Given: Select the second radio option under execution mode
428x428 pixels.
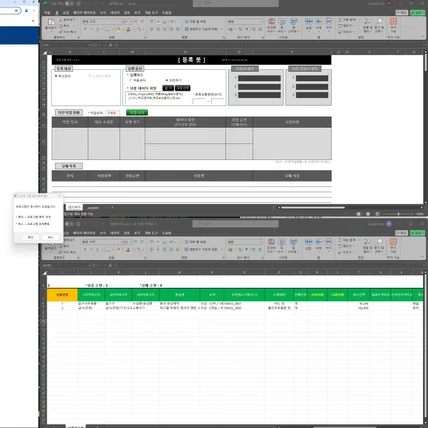Looking at the screenshot, I should click(167, 81).
